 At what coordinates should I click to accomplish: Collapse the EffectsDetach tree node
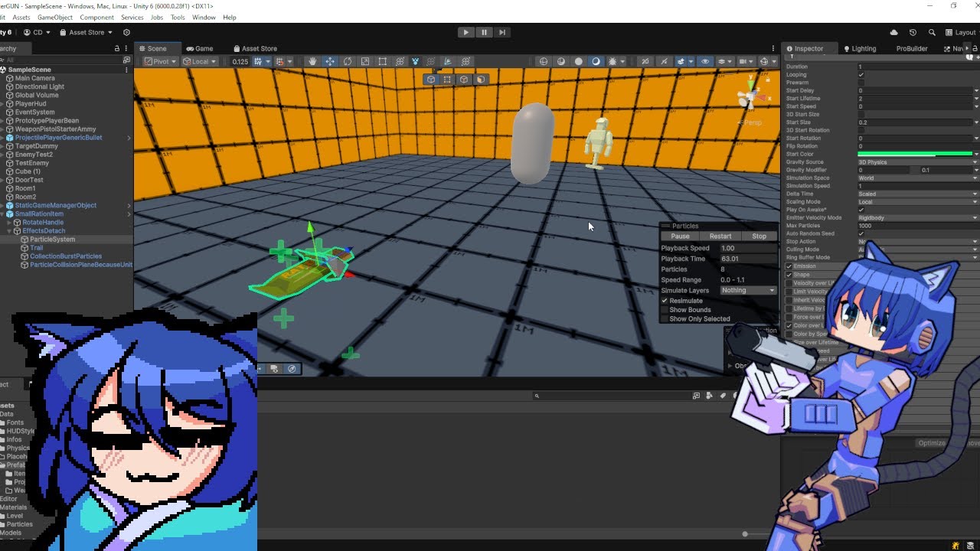(x=9, y=231)
